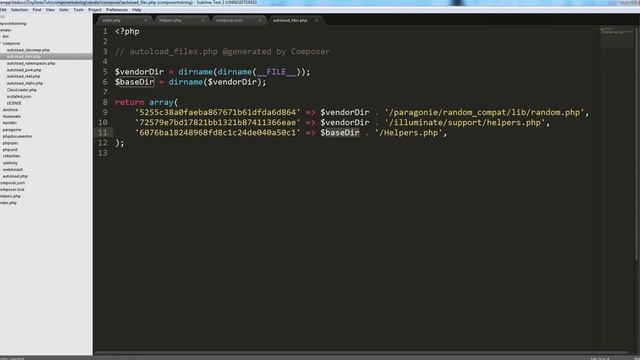Click the vertical editor scrollbar

pyautogui.click(x=637, y=143)
